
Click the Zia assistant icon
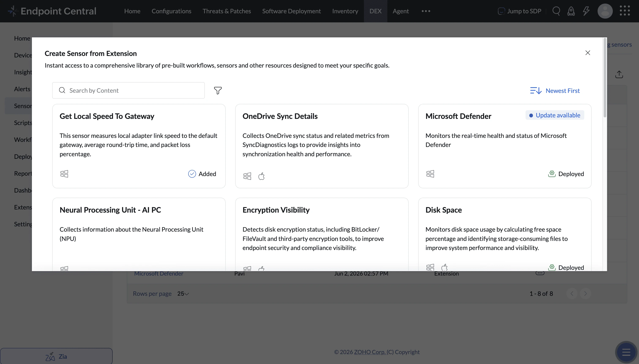tap(50, 356)
